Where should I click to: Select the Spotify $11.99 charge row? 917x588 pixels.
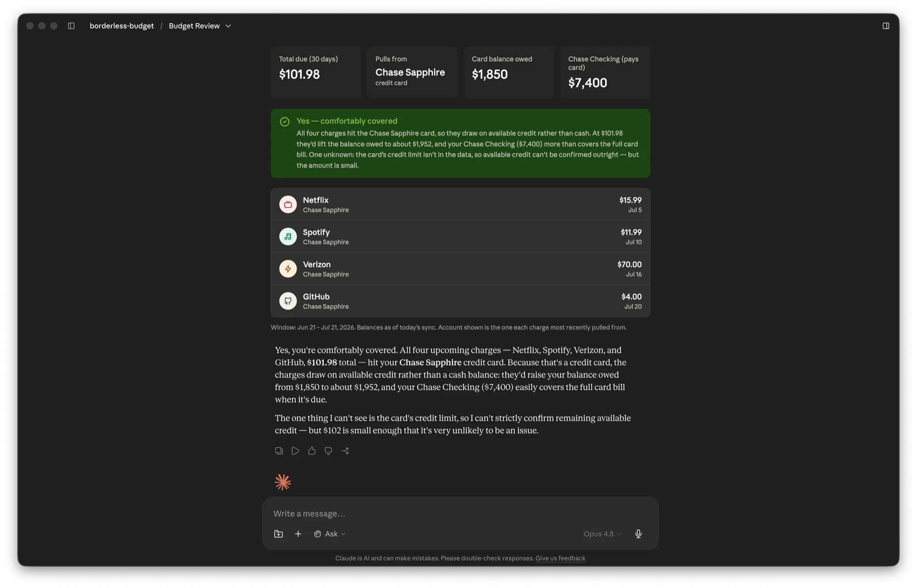tap(460, 236)
